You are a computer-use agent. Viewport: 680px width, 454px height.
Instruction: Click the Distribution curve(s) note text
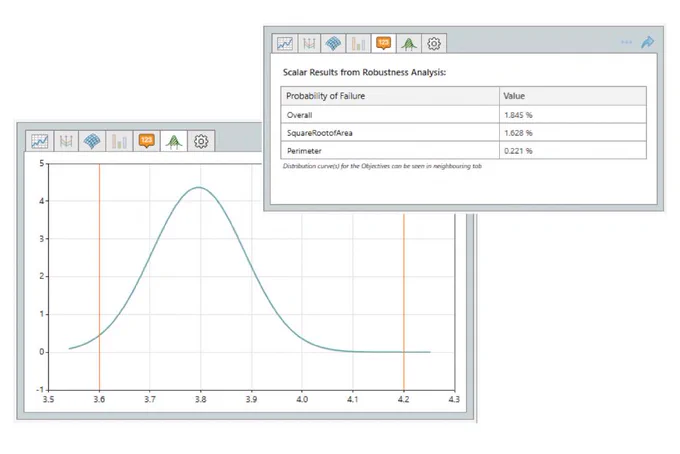382,166
